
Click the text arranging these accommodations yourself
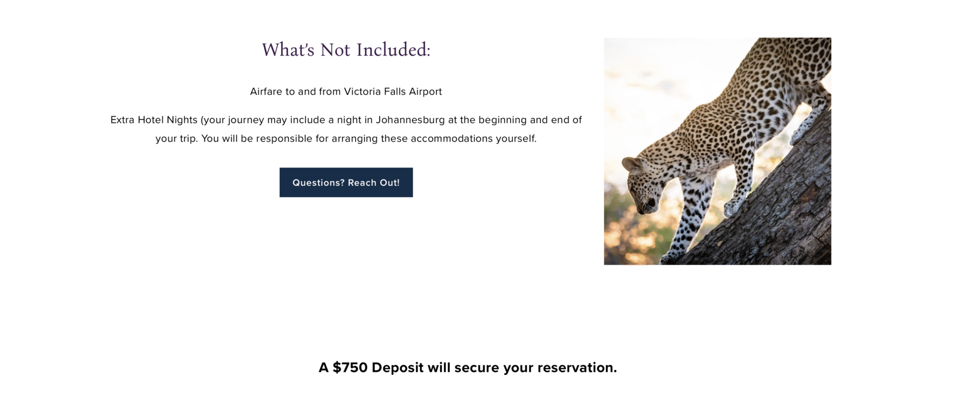click(434, 138)
